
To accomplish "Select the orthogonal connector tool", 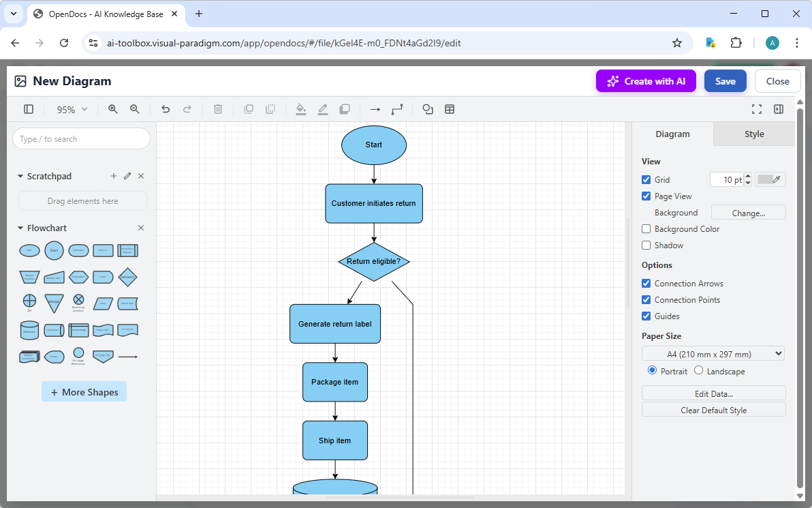I will pos(397,109).
